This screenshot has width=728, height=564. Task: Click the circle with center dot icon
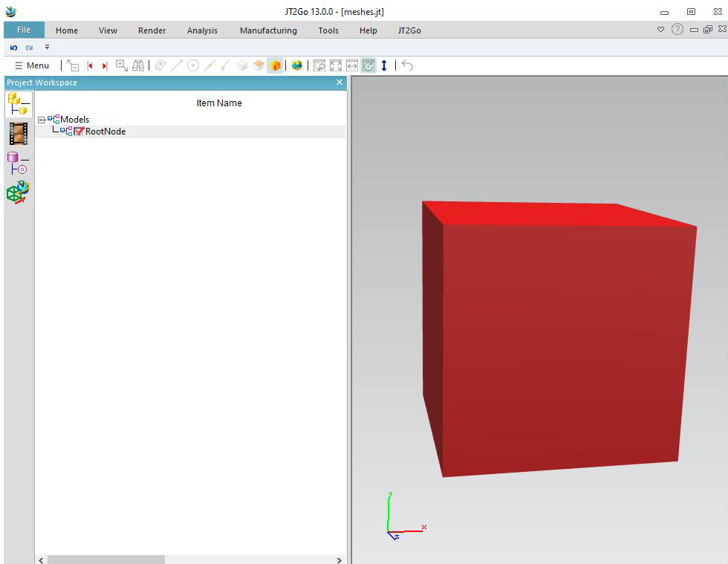pyautogui.click(x=193, y=65)
